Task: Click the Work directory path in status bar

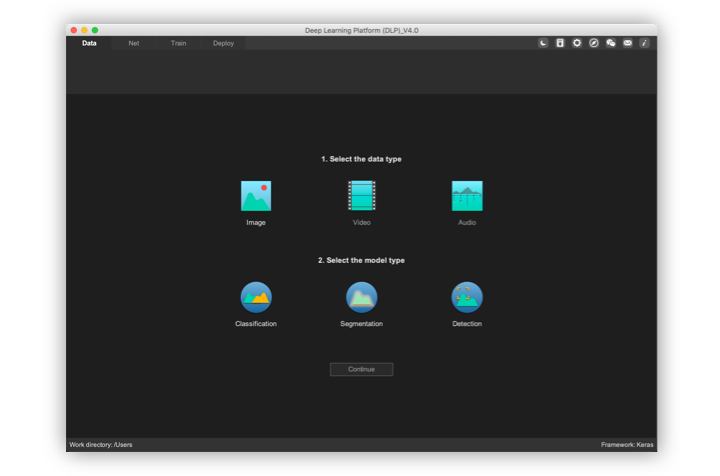Action: (101, 444)
